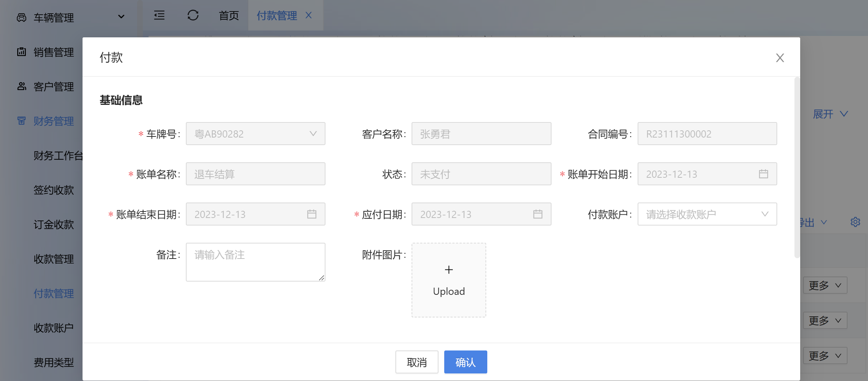Open calendar icon for 账单开始日期
The width and height of the screenshot is (868, 381).
(x=763, y=174)
